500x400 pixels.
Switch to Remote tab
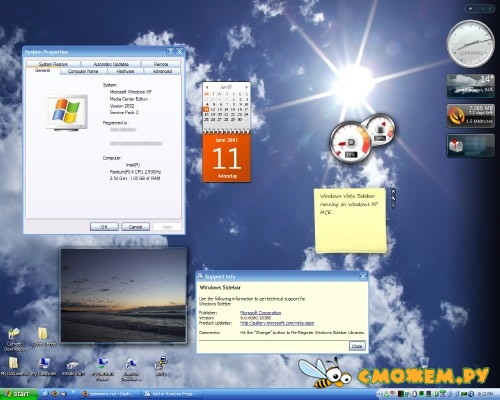coord(161,64)
